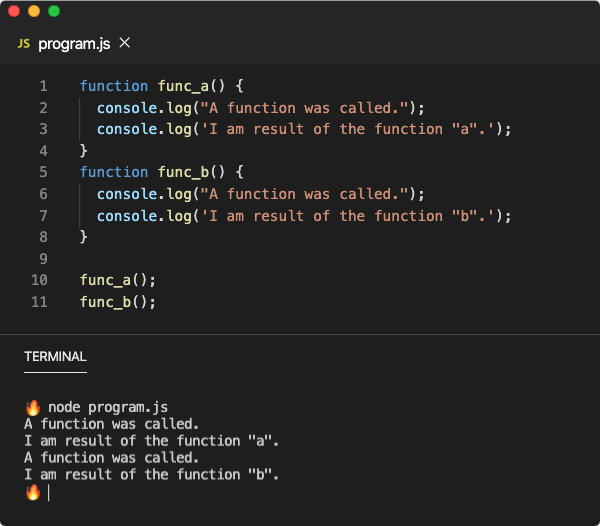Click terminal output 'I am result of the function "b".'
Screen dimensions: 600x526
coord(152,475)
